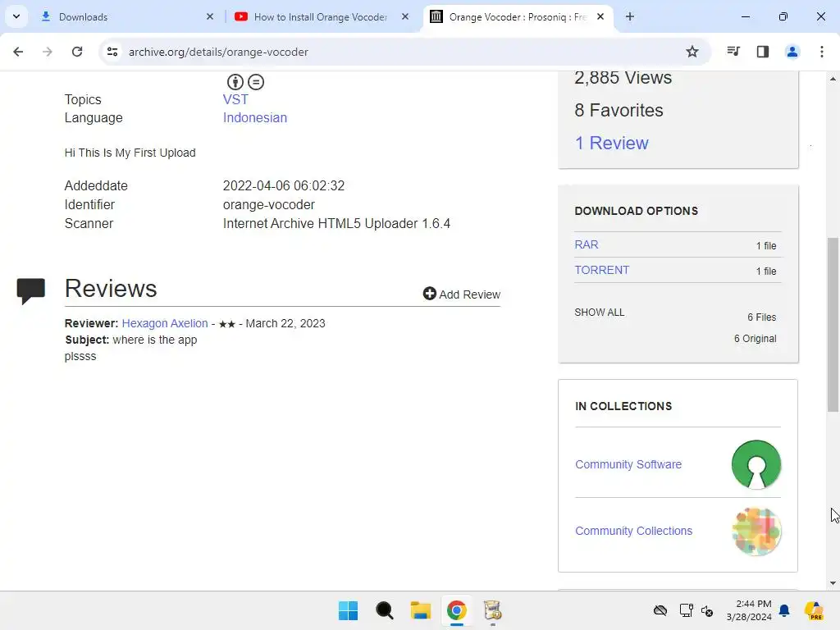Screen dimensions: 840x630
Task: Click the browser forward arrow
Action: click(x=48, y=52)
